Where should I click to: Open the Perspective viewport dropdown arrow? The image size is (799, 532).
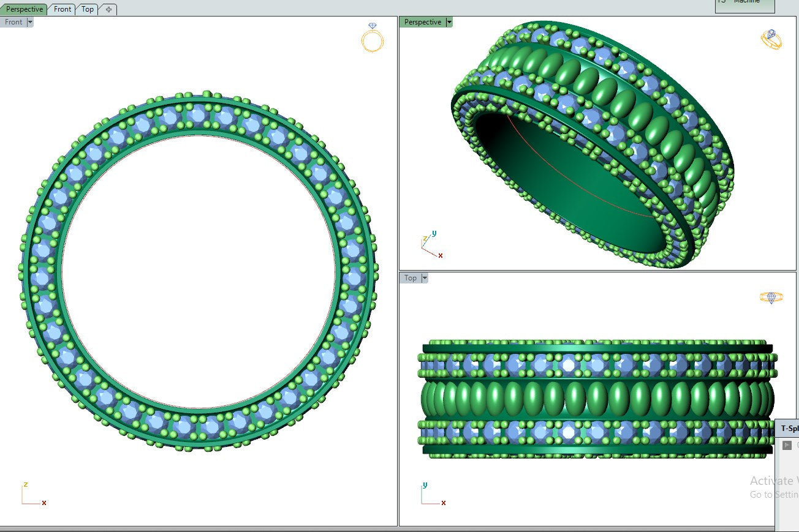click(449, 22)
